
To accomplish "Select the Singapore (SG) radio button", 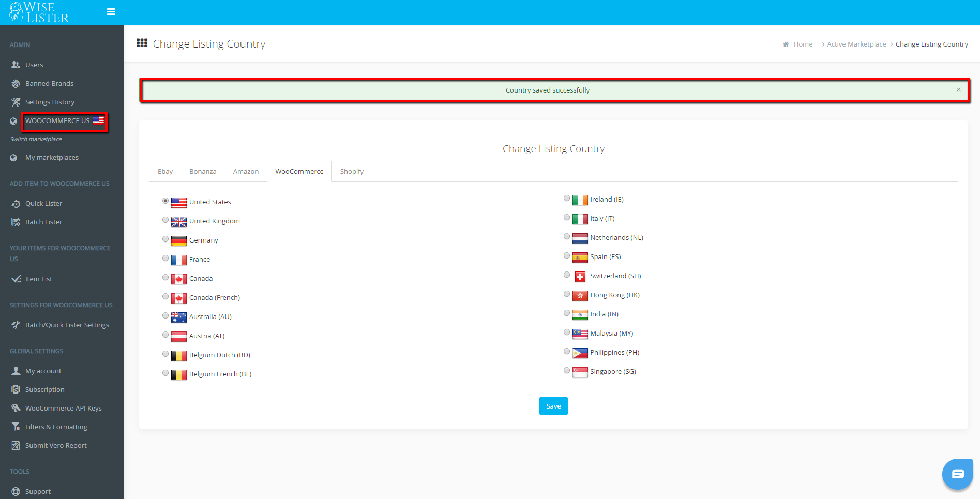I will [x=567, y=370].
